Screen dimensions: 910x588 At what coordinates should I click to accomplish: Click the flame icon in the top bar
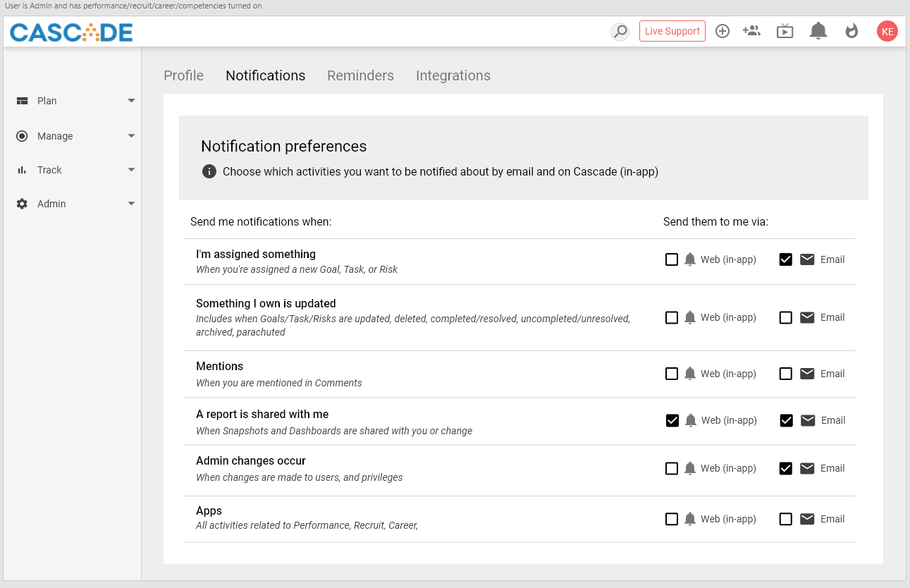tap(851, 31)
